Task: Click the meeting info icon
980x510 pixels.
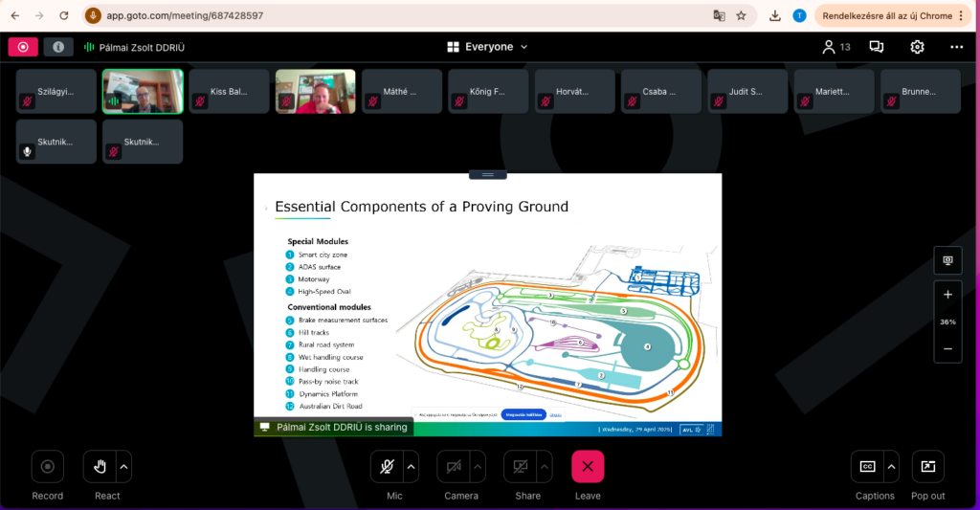Action: click(x=58, y=47)
